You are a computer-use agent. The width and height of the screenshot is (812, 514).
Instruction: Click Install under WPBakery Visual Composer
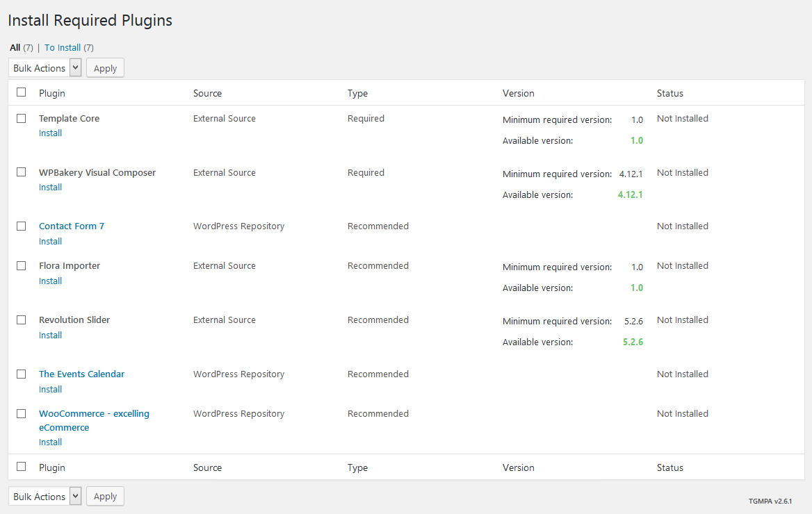(50, 188)
